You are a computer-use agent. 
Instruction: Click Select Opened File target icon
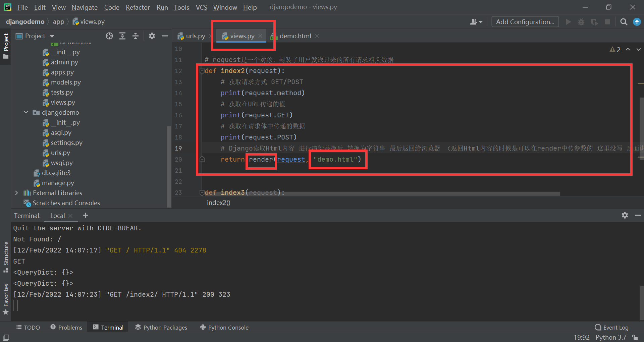(x=109, y=36)
